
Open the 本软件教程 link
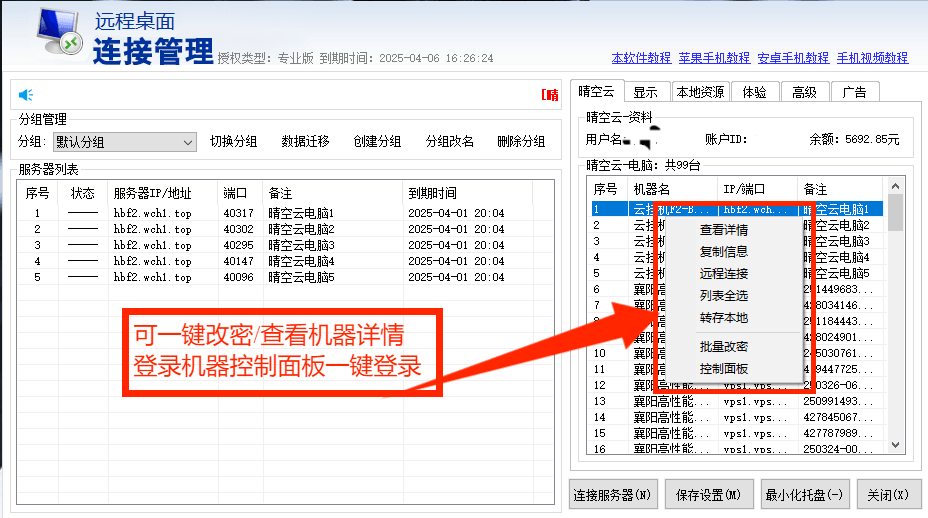pos(641,58)
